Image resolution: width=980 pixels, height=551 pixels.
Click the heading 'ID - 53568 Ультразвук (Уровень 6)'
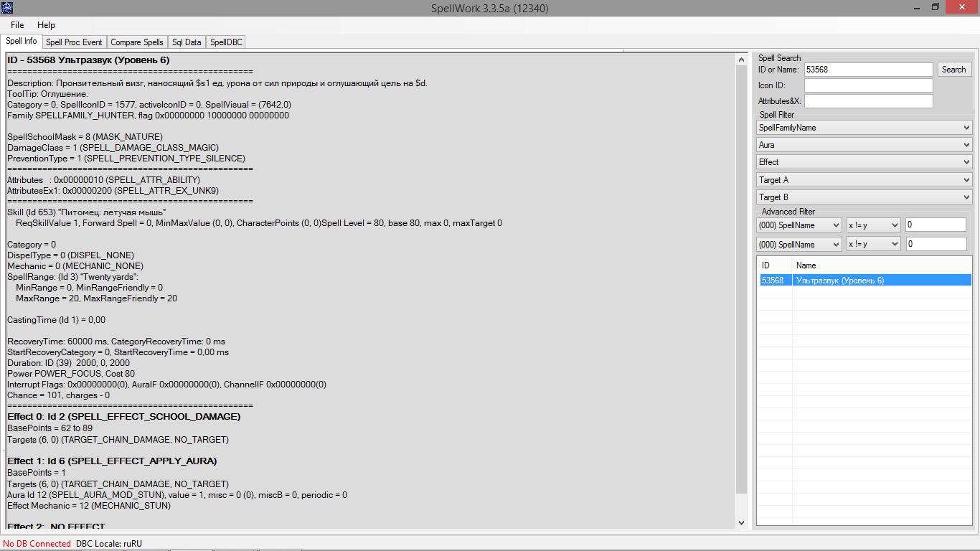pyautogui.click(x=88, y=60)
